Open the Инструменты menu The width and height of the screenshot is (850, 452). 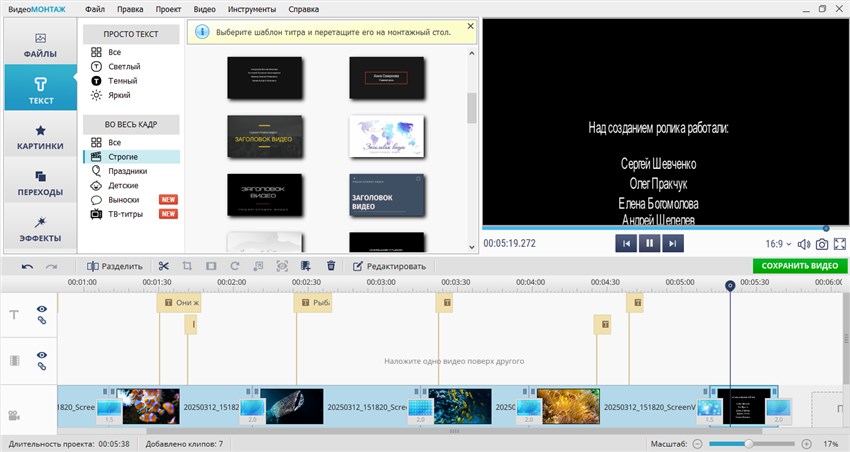[252, 9]
